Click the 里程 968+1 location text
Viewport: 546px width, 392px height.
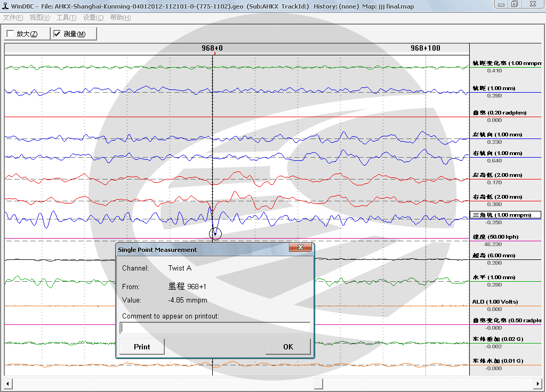tap(187, 287)
